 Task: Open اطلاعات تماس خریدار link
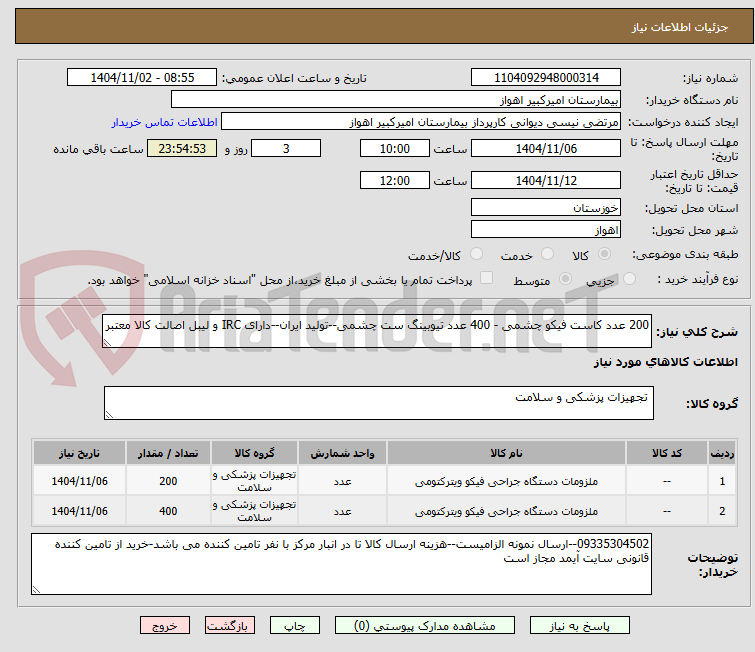165,122
